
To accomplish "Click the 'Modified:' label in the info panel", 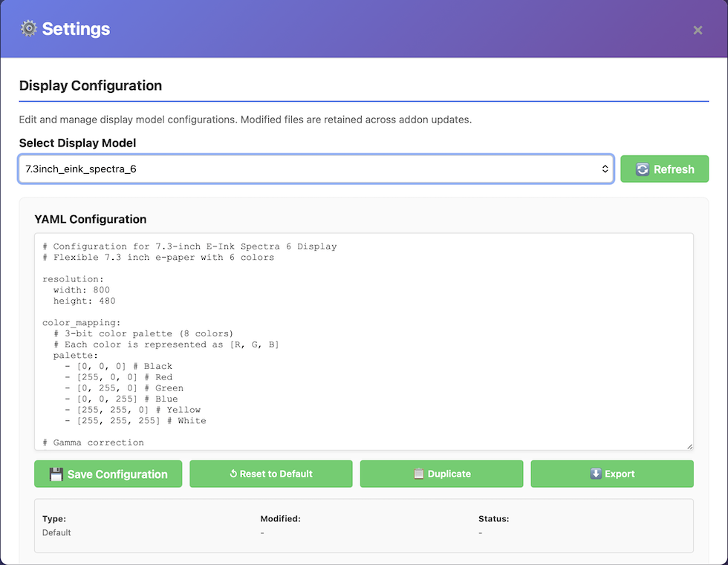I will [x=280, y=519].
